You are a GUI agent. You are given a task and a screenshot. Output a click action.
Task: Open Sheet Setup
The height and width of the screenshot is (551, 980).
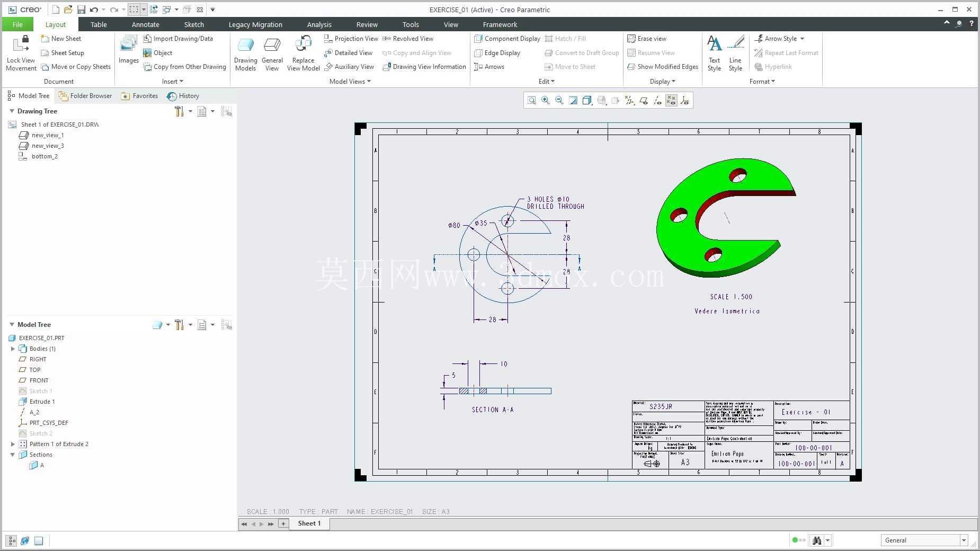[x=63, y=53]
